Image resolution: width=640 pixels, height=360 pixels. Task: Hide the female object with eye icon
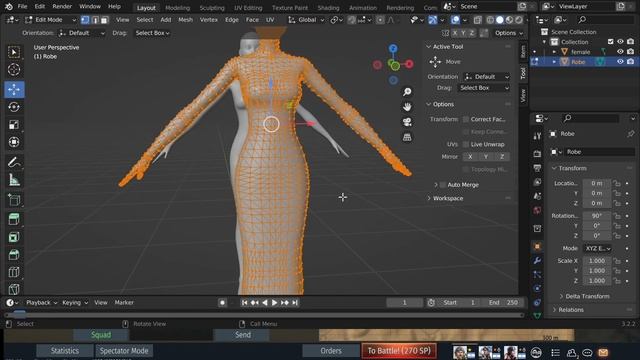pyautogui.click(x=620, y=52)
